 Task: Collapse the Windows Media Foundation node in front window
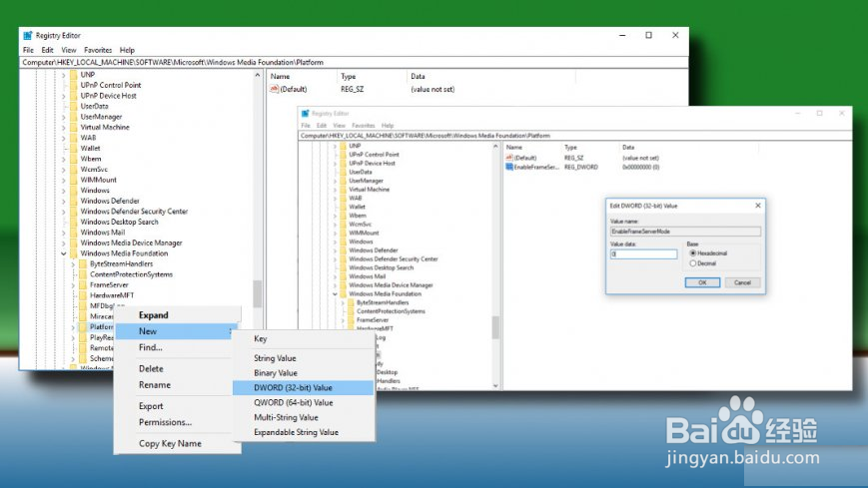pos(64,253)
